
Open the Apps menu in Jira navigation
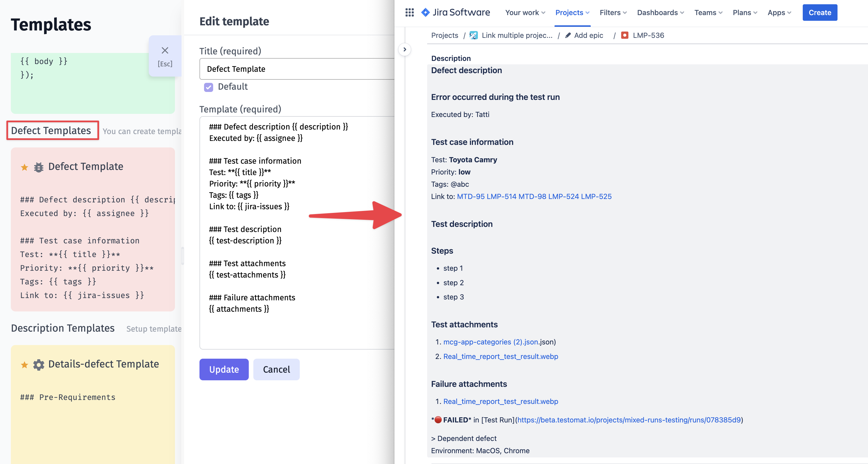click(x=779, y=13)
